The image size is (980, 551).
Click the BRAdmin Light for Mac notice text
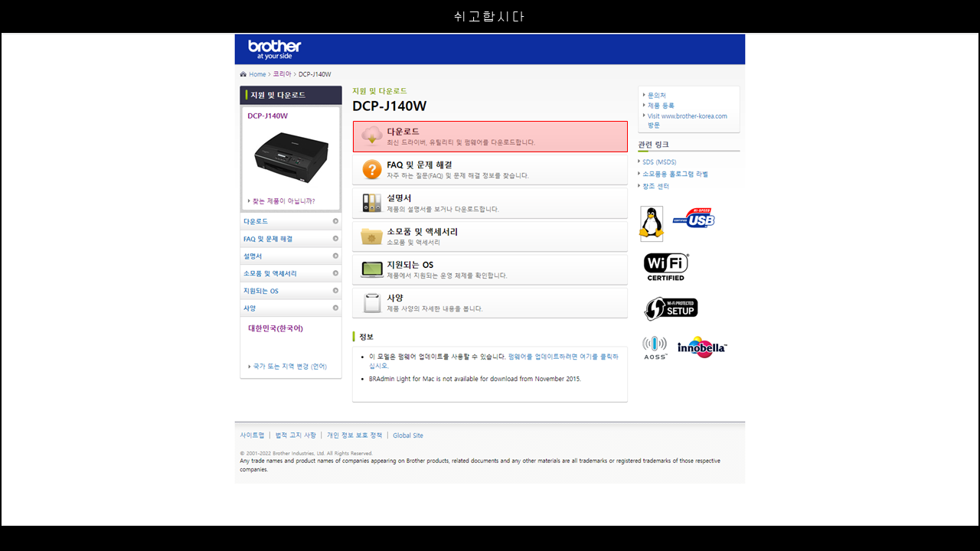coord(475,379)
